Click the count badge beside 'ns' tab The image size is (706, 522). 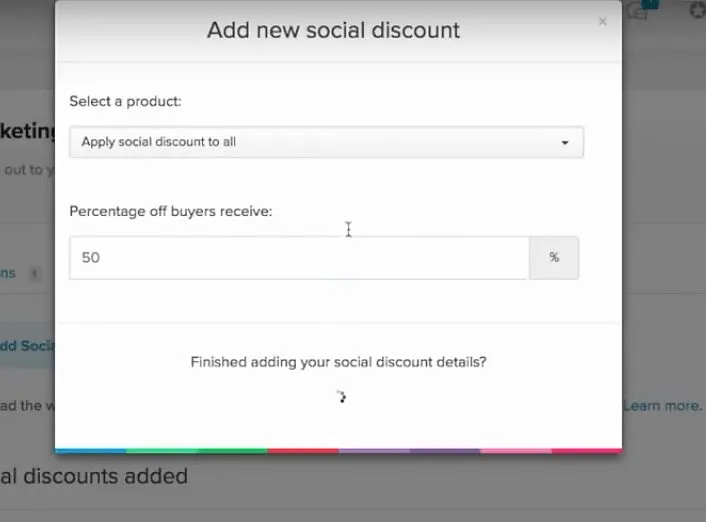[x=34, y=273]
